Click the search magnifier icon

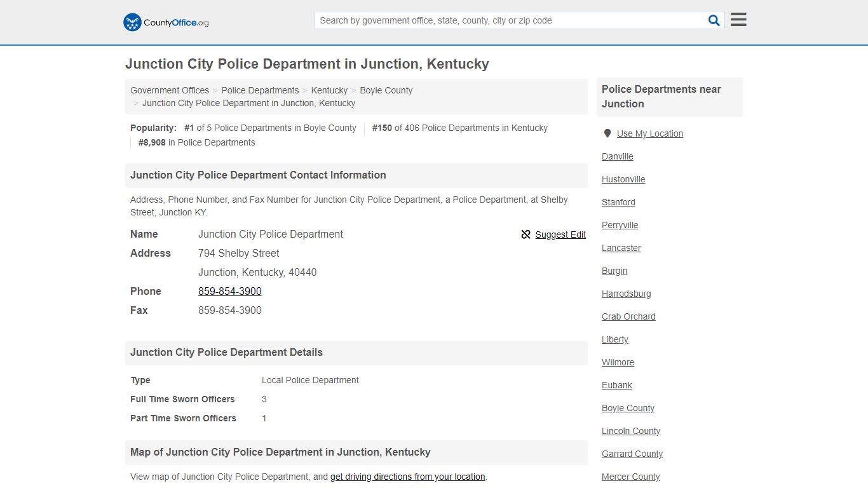point(714,20)
